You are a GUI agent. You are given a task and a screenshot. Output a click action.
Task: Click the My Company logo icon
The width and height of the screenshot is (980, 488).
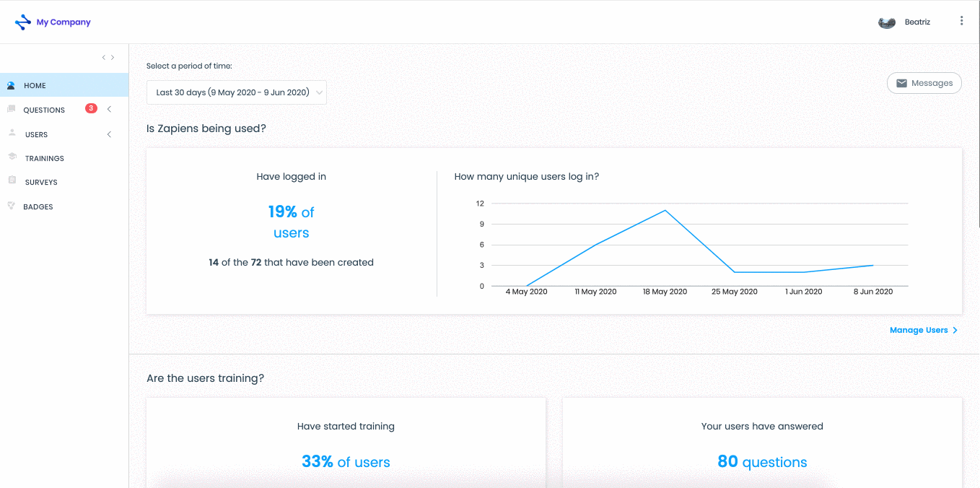coord(23,22)
